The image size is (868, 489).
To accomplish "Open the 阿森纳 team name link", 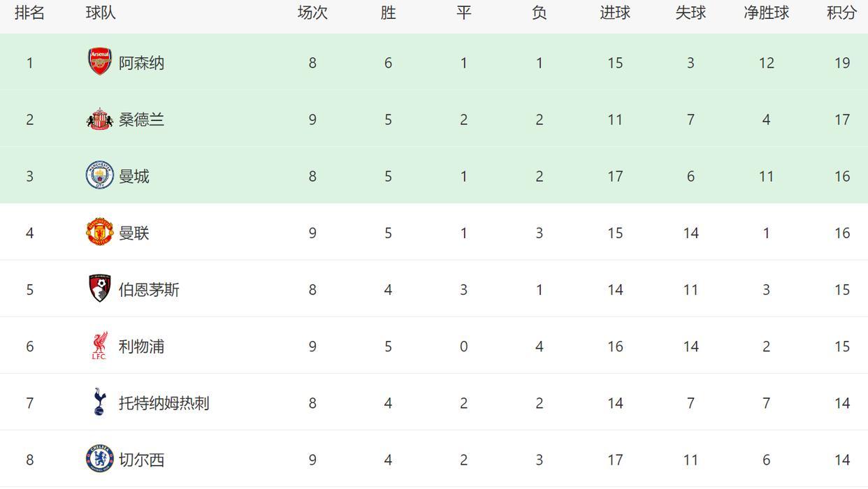I will [141, 63].
